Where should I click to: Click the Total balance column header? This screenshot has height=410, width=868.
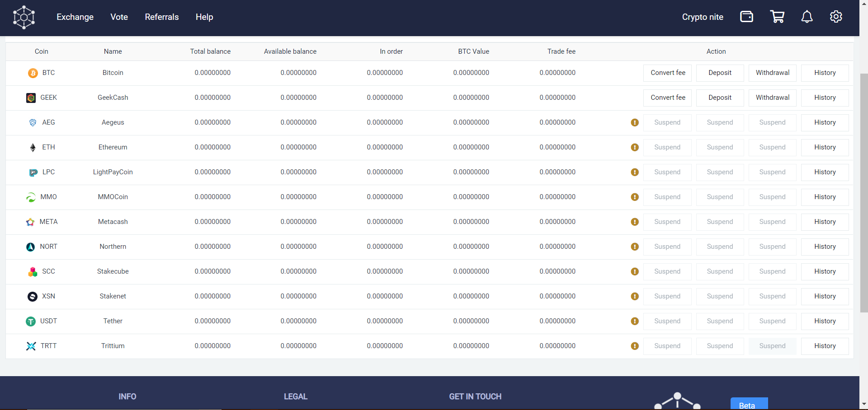coord(210,51)
